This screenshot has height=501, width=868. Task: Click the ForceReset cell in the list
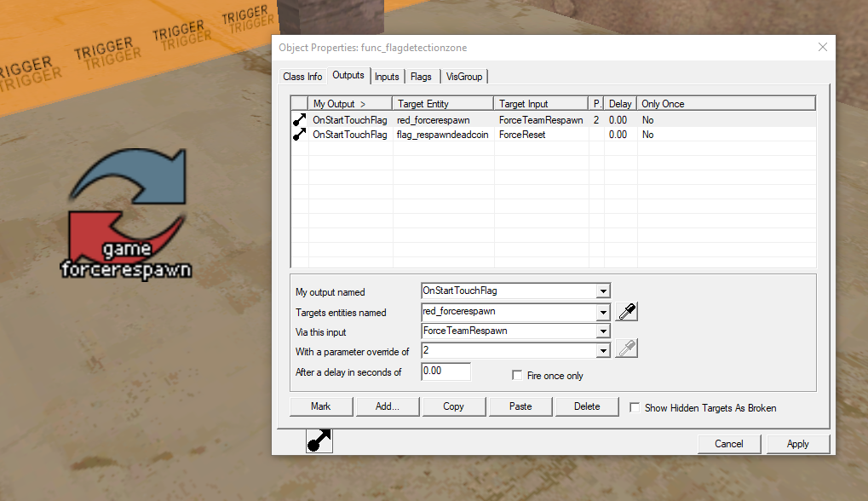click(522, 135)
